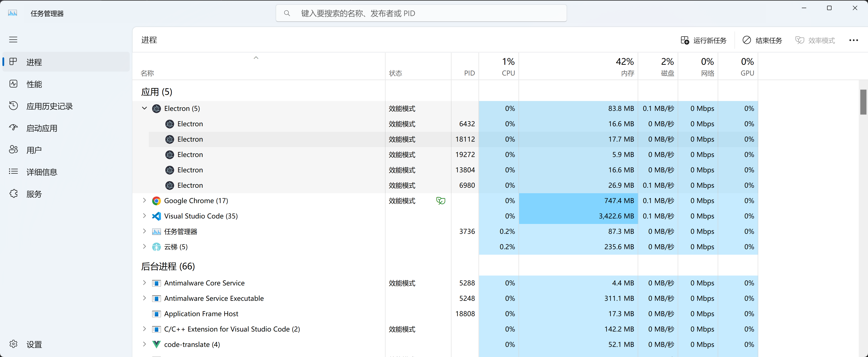The width and height of the screenshot is (868, 357).
Task: Switch to the Details page
Action: point(66,172)
